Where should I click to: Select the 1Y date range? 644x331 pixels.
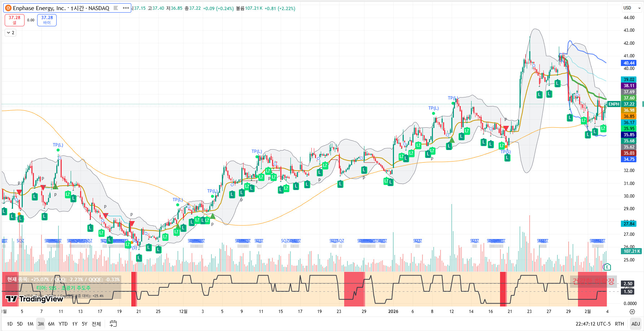75,324
